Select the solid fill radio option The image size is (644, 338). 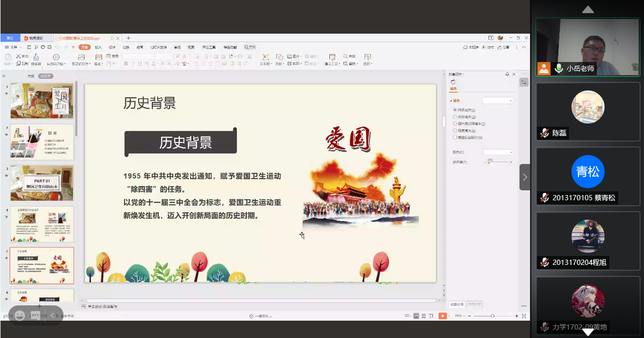point(454,110)
